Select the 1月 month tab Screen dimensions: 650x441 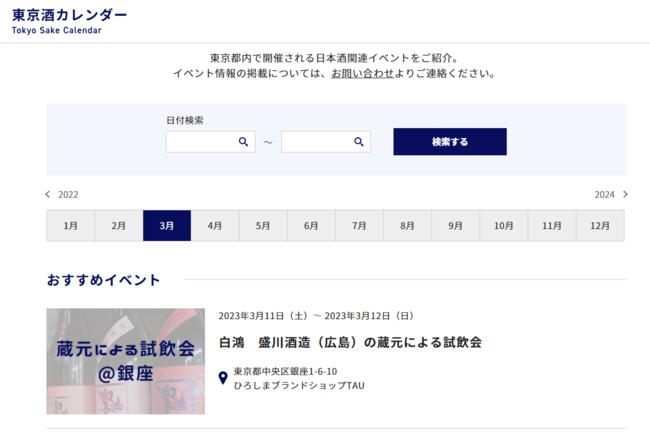pyautogui.click(x=70, y=226)
